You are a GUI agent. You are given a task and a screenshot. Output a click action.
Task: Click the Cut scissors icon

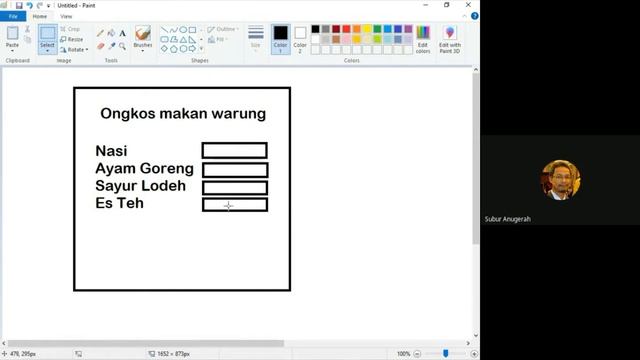click(27, 29)
